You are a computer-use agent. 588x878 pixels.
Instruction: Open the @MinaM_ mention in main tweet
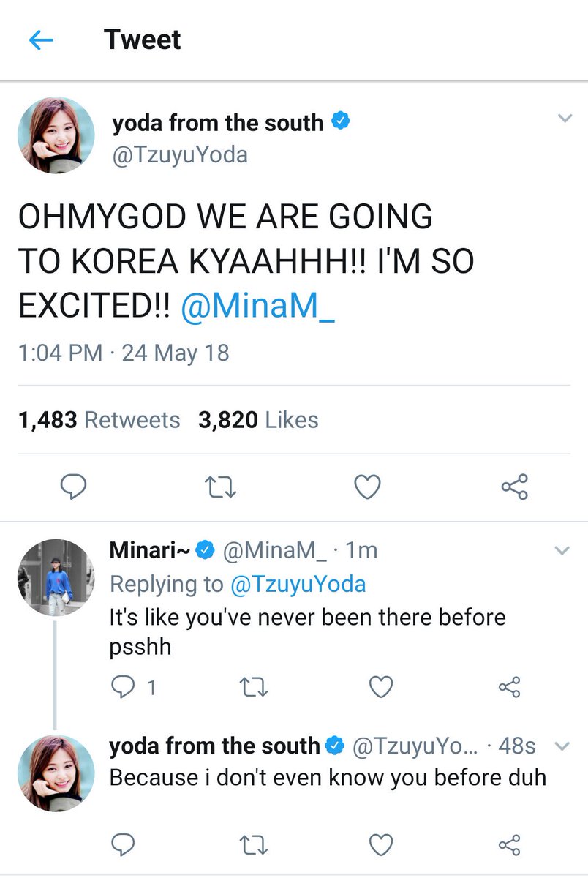tap(257, 307)
